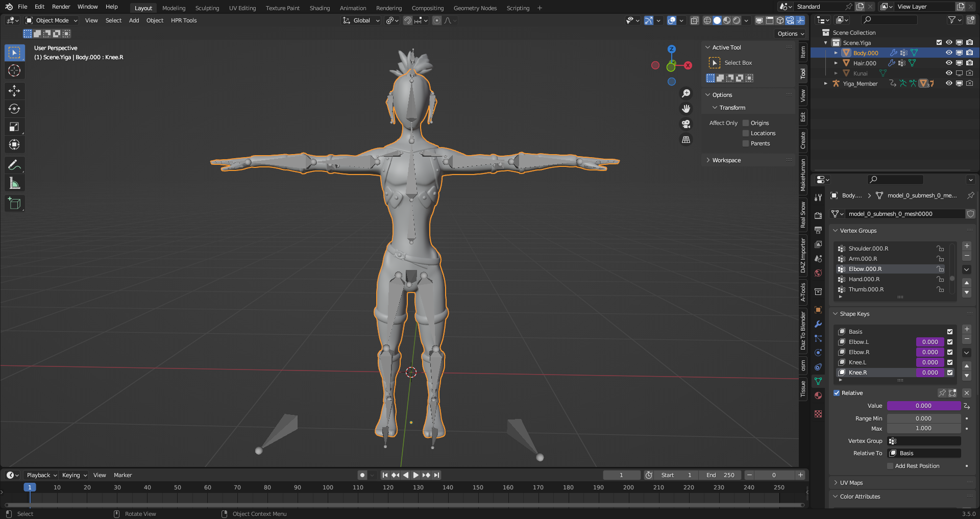Activate the Move tool
The height and width of the screenshot is (519, 980).
click(x=14, y=91)
